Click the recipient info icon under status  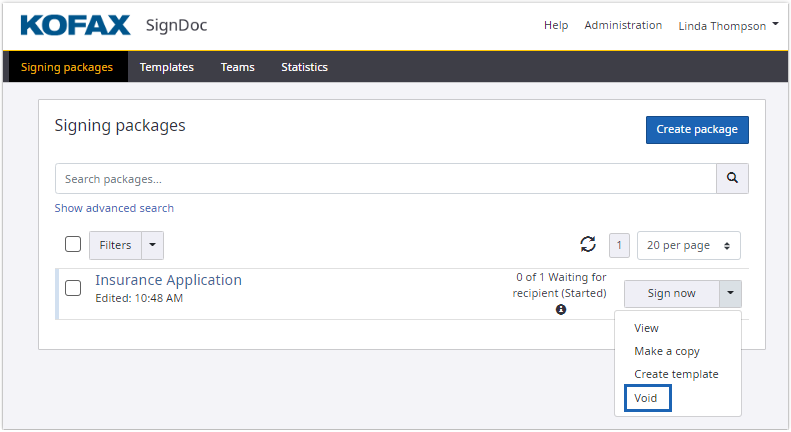pos(561,310)
